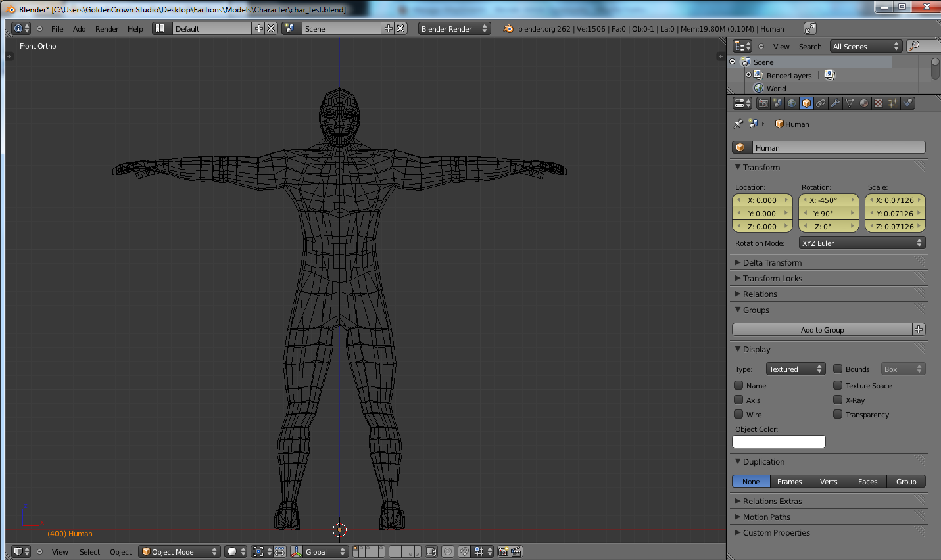The height and width of the screenshot is (560, 941).
Task: Select the World item in outliner
Action: tap(776, 88)
